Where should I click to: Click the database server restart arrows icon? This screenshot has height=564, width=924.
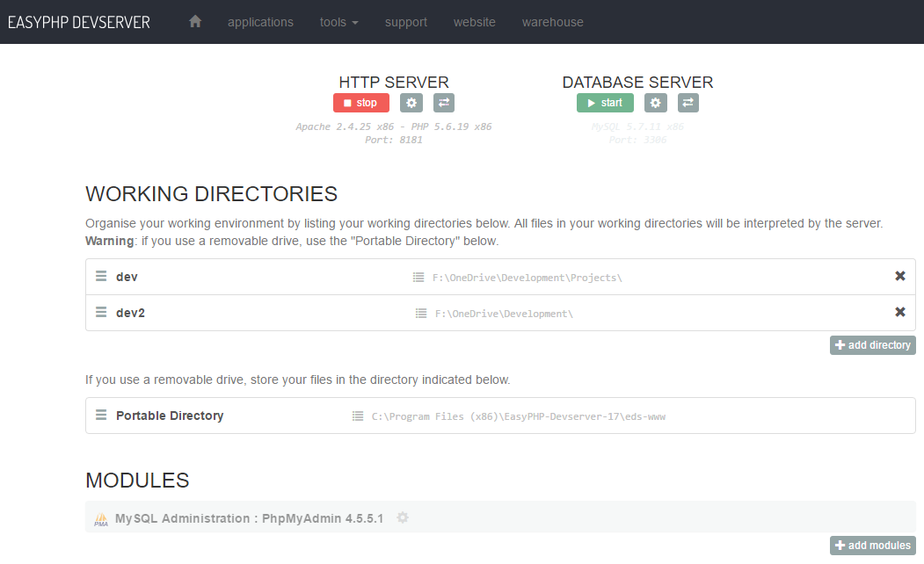click(x=688, y=103)
